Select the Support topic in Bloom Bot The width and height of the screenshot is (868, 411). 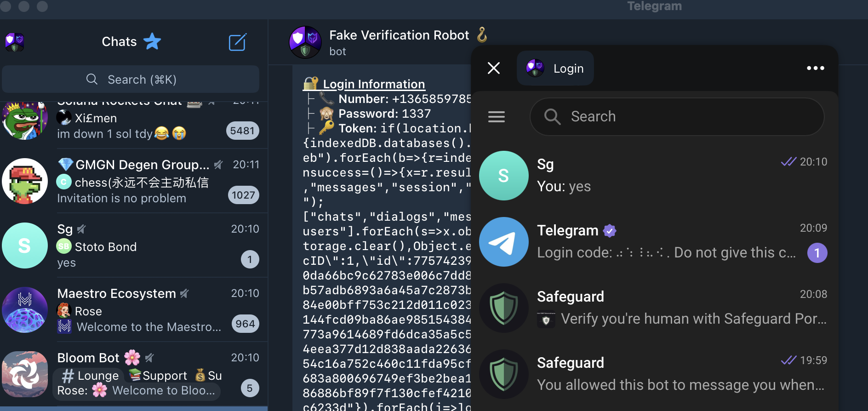158,376
